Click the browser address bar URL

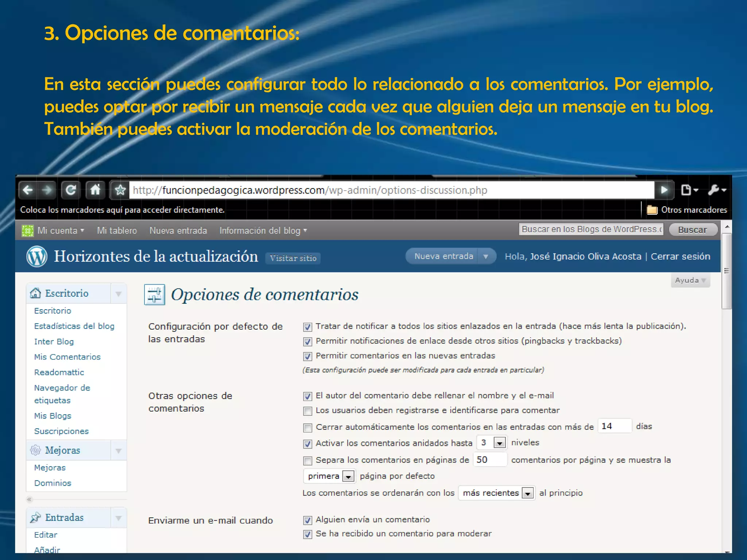pyautogui.click(x=391, y=190)
